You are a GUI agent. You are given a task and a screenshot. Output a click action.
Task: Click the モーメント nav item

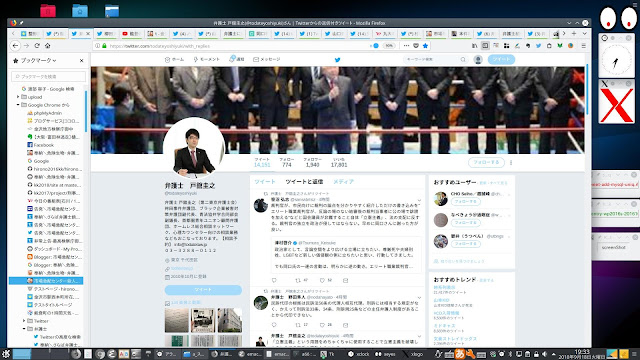(x=207, y=60)
